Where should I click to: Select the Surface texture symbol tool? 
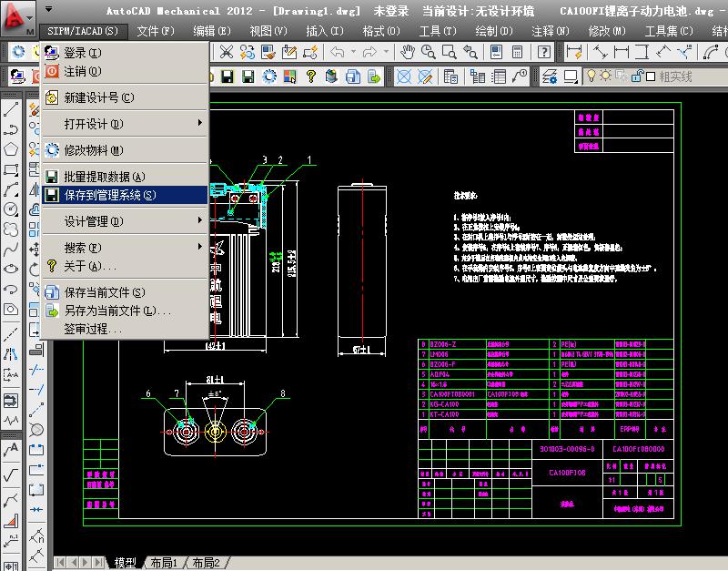pyautogui.click(x=11, y=474)
